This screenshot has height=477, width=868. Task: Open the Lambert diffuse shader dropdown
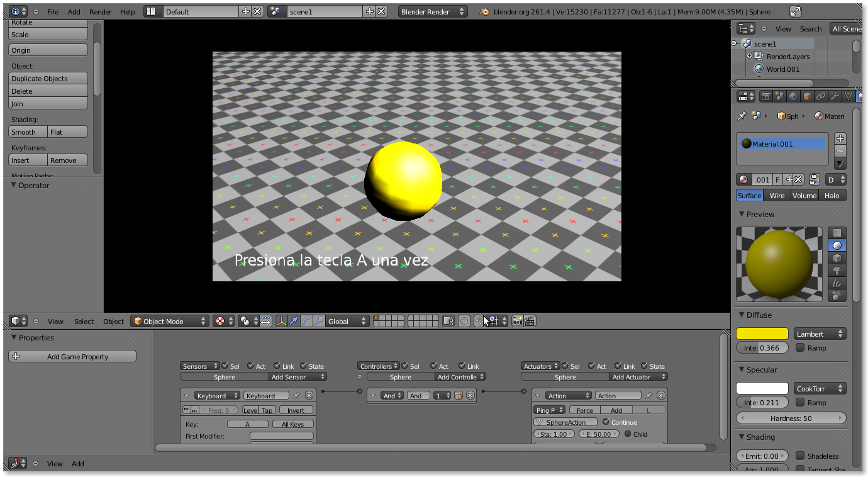(x=820, y=334)
